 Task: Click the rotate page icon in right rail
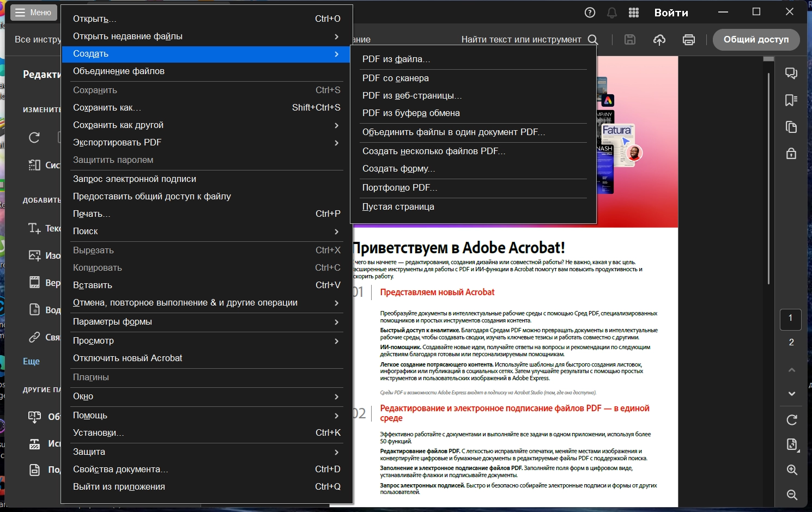point(792,420)
